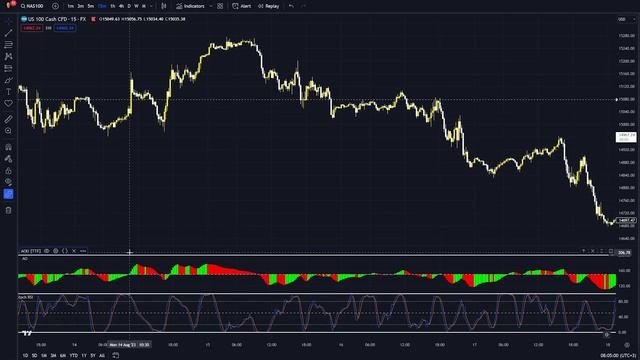Select the brush drawing tool
This screenshot has width=640, height=360.
pyautogui.click(x=8, y=80)
